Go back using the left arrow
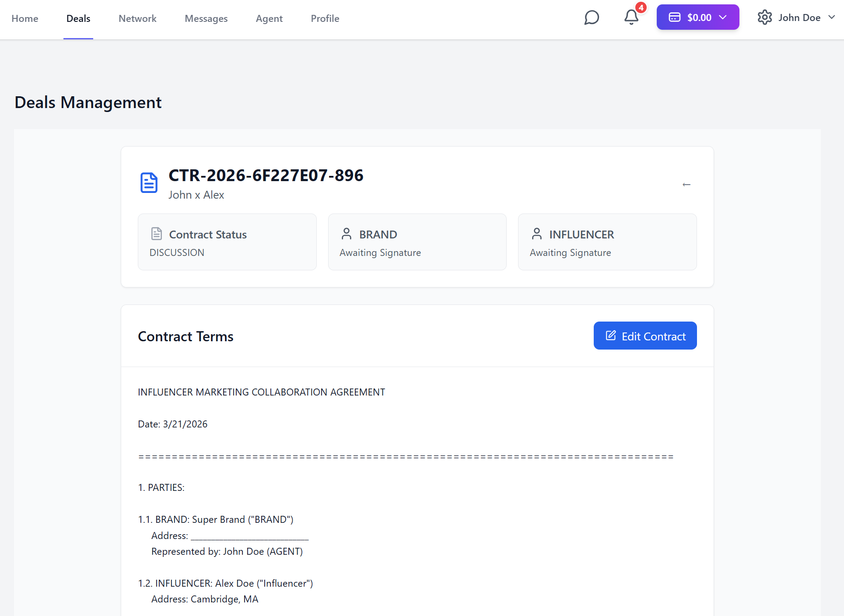Viewport: 844px width, 616px height. pyautogui.click(x=686, y=185)
